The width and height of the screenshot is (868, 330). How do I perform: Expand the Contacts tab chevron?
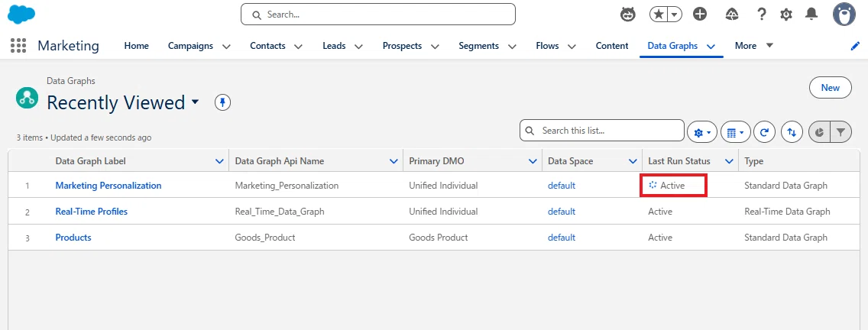(x=298, y=47)
